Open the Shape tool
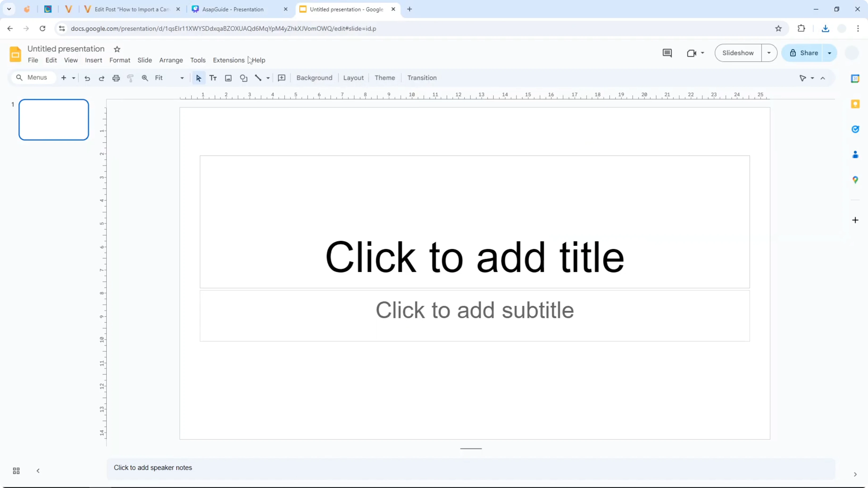The width and height of the screenshot is (868, 488). click(244, 78)
